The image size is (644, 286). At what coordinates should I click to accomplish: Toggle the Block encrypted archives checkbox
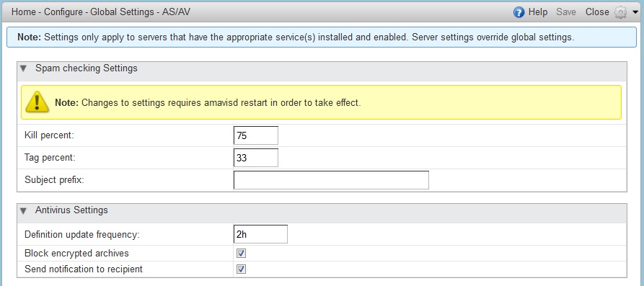point(241,253)
